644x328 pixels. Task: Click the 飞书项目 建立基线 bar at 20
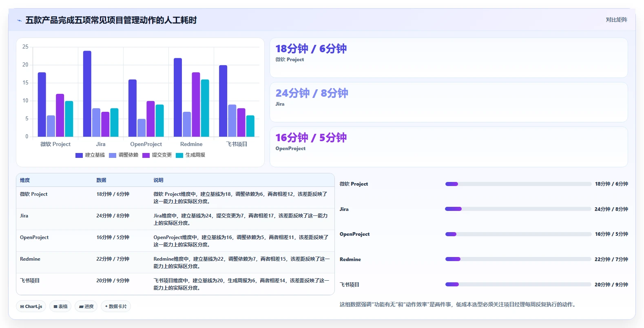click(223, 101)
